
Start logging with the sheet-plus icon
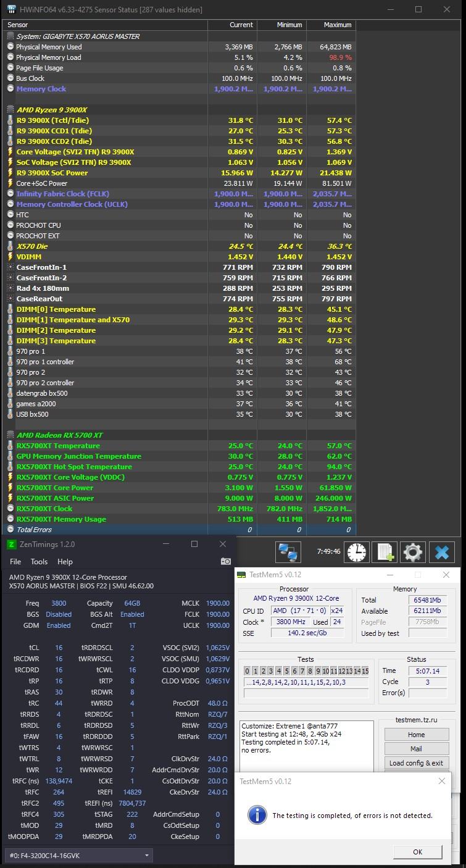pyautogui.click(x=386, y=552)
